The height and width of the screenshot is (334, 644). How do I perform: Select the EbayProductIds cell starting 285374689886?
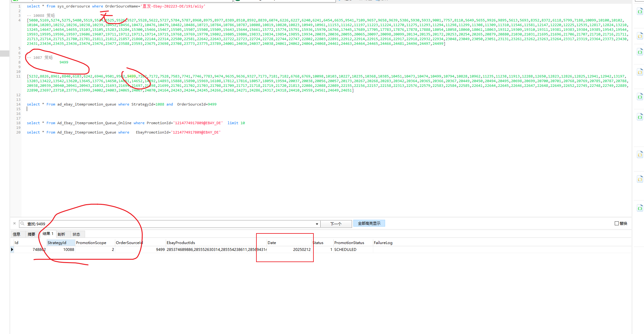[217, 250]
